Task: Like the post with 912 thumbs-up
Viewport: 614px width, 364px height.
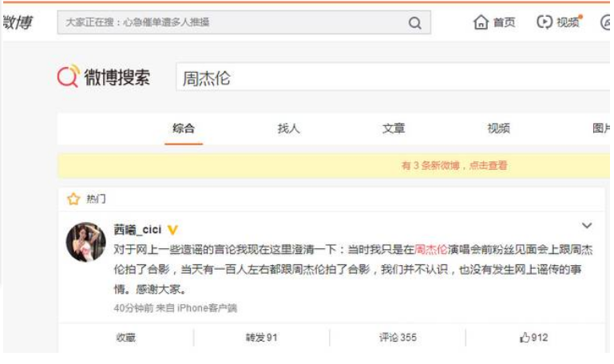Action: pyautogui.click(x=533, y=338)
